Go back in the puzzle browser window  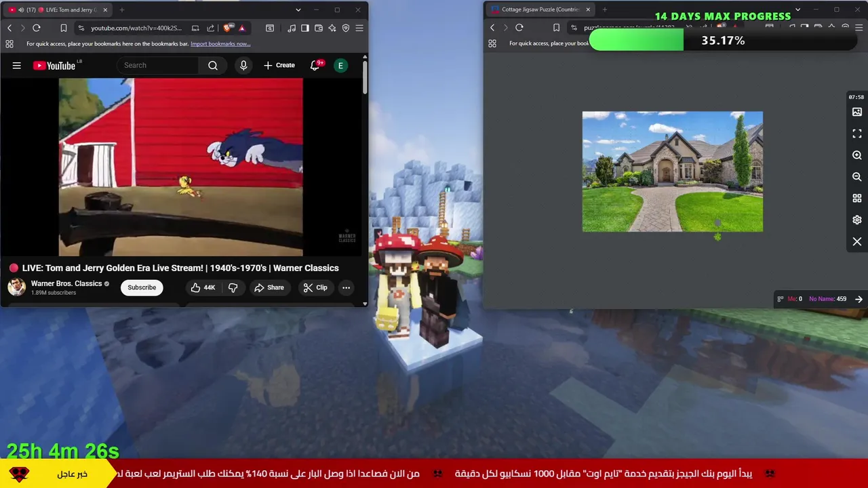[492, 28]
